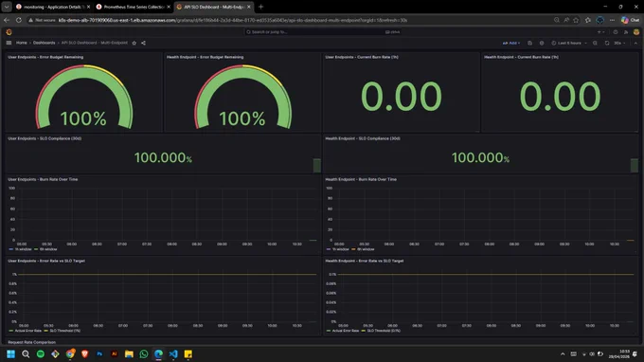Click User Endpoints Error Budget Remaining title
The height and width of the screenshot is (362, 644).
[45, 57]
